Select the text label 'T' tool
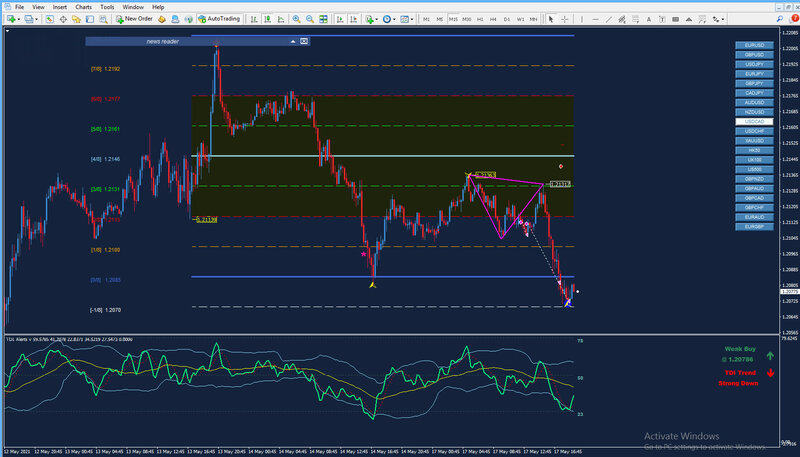 (x=662, y=19)
